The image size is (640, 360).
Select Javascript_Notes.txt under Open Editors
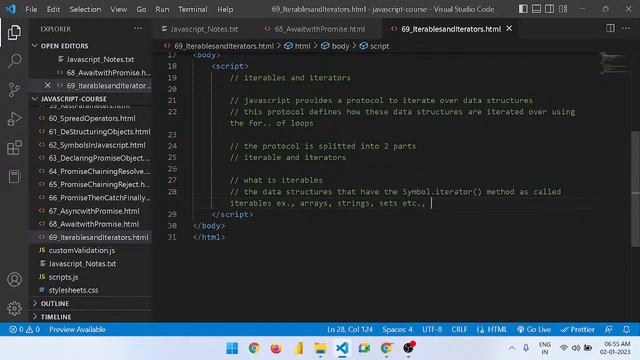pos(100,59)
